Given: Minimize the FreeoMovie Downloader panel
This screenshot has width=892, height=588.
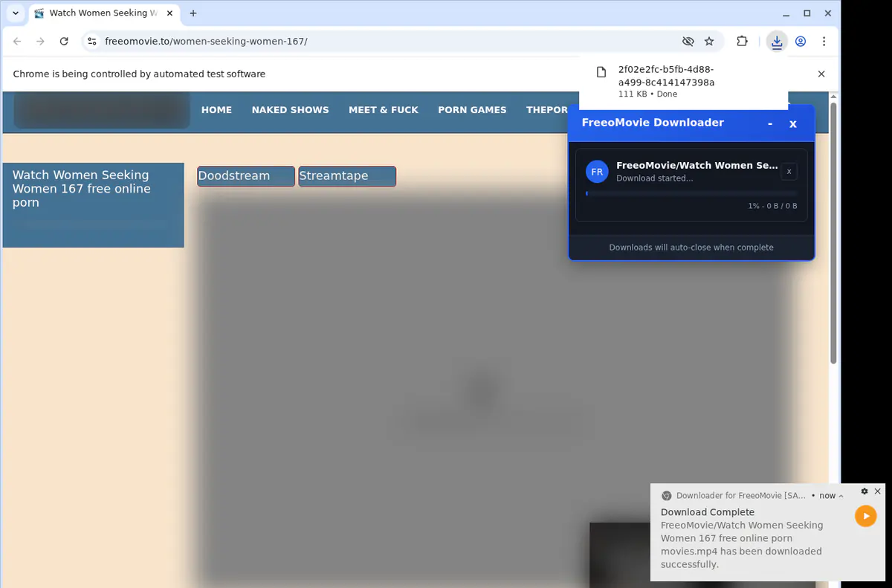Looking at the screenshot, I should point(770,123).
